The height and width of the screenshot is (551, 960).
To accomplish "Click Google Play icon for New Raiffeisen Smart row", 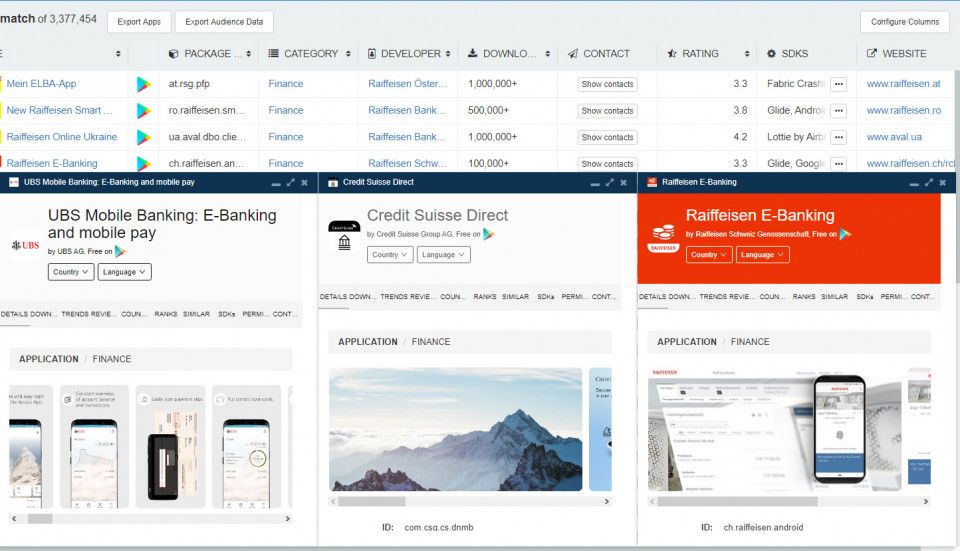I will point(143,110).
